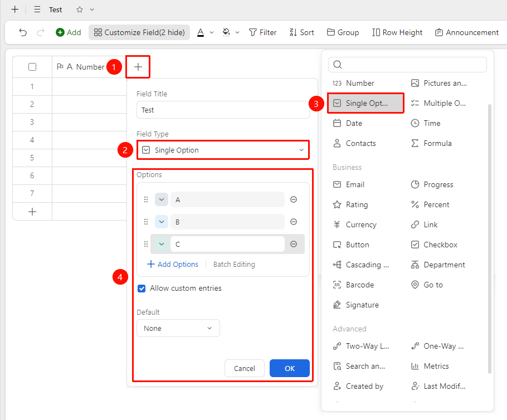
Task: Select the Number field type
Action: pyautogui.click(x=353, y=83)
